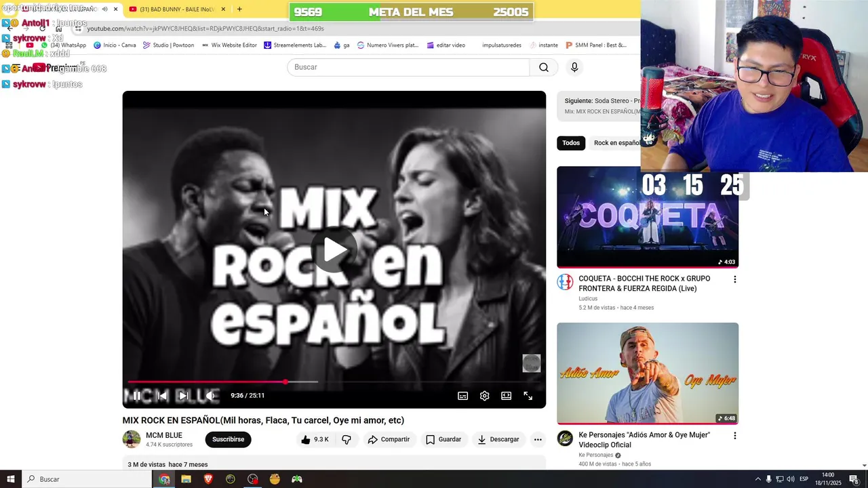Viewport: 868px width, 488px height.
Task: Pause the video from the player controls
Action: (x=136, y=396)
